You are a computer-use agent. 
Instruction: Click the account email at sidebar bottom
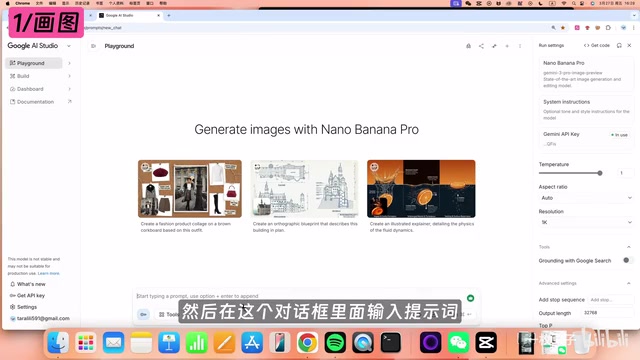point(40,318)
